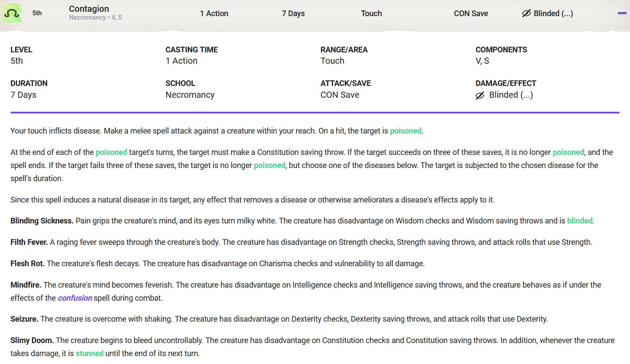Click the LEVEL label

click(21, 50)
